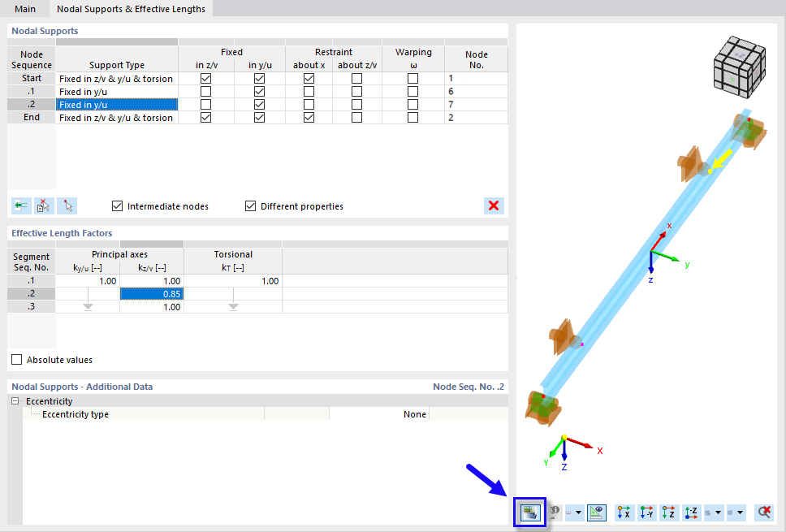Click torsional kT value 1.00 in segment .1
Viewport: 786px width, 532px height.
pos(233,281)
